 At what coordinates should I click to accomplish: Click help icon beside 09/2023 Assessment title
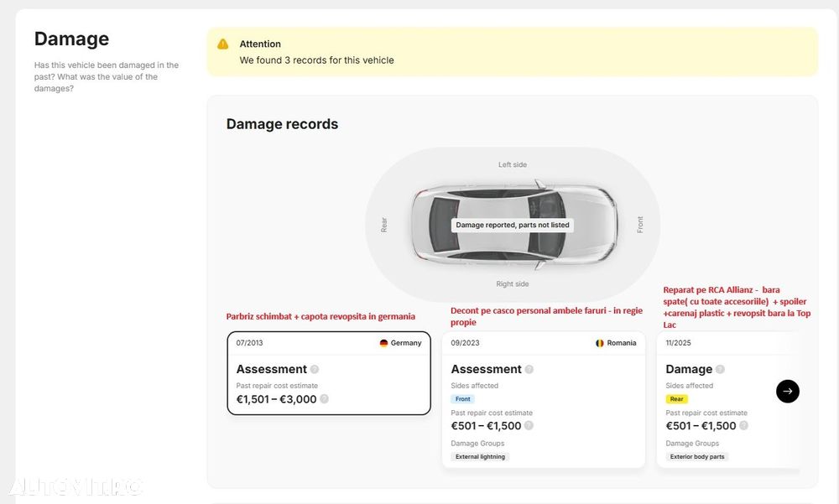[x=529, y=369]
